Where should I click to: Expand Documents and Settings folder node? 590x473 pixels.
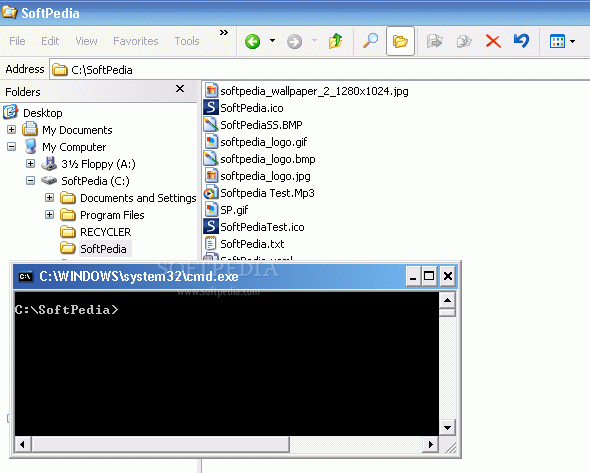point(49,198)
